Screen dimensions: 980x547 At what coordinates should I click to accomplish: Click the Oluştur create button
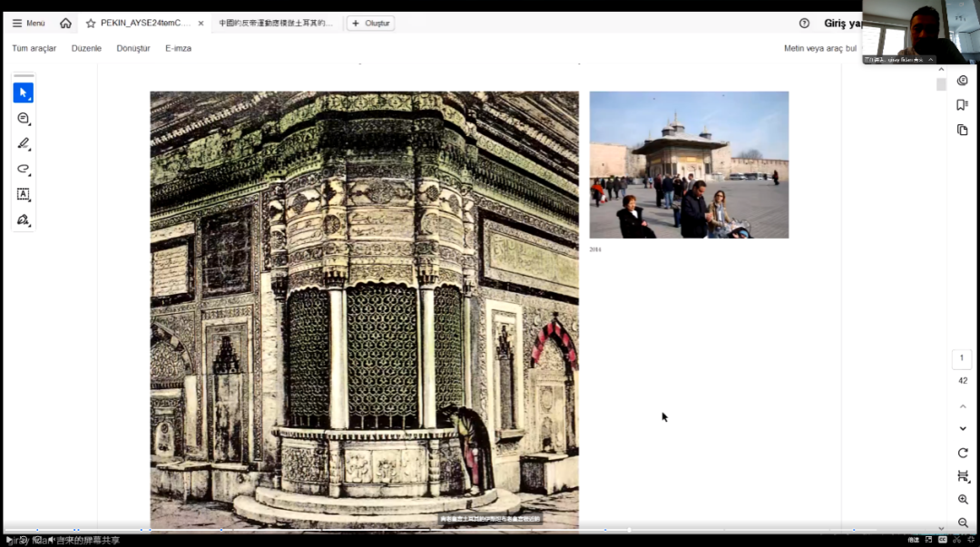370,24
